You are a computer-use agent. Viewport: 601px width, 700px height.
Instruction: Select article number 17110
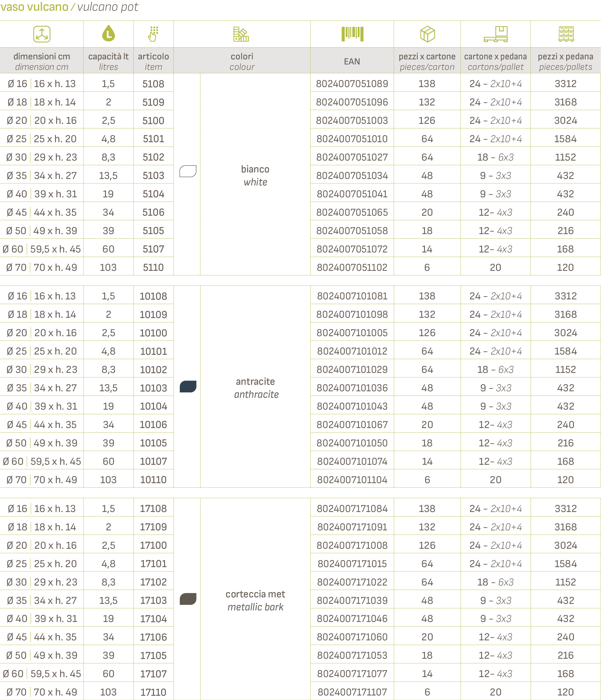pos(153,692)
